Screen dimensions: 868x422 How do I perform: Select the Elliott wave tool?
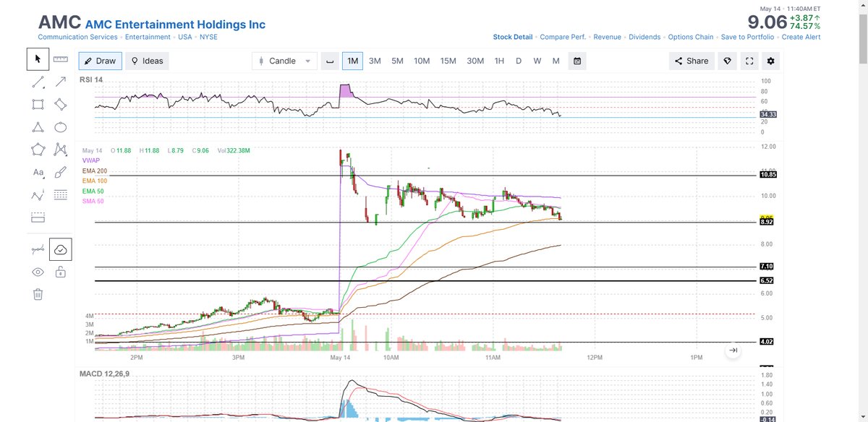(x=38, y=195)
